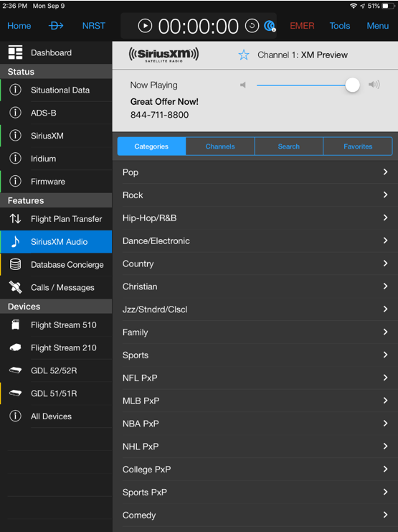Image resolution: width=398 pixels, height=532 pixels.
Task: Reset the timer with circular arrow icon
Action: click(x=252, y=26)
